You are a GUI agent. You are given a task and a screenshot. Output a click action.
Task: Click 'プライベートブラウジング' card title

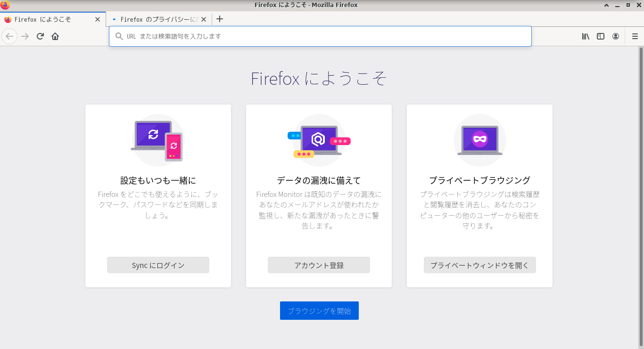click(x=479, y=180)
